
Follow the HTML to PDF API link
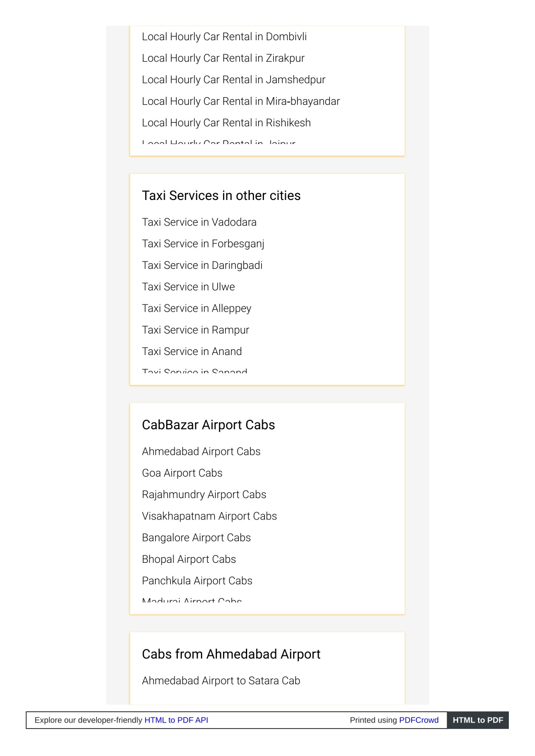coord(176,720)
